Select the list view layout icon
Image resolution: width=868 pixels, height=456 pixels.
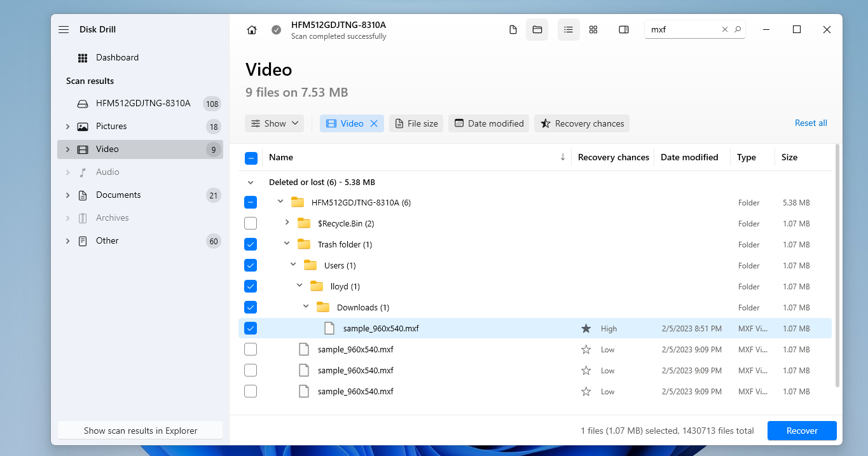click(x=568, y=30)
